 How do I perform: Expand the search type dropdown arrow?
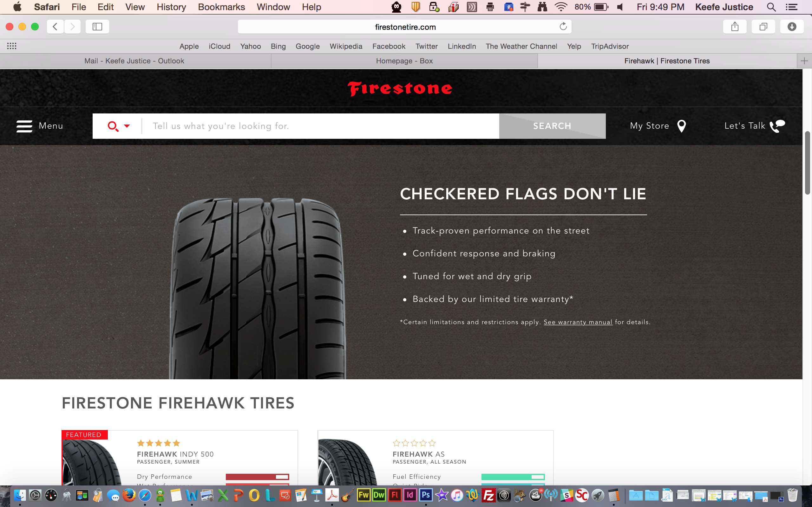point(127,126)
